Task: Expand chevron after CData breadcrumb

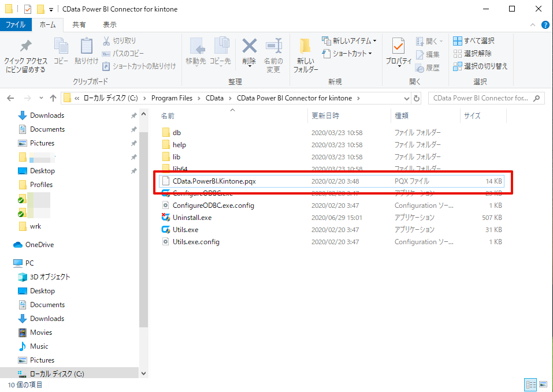Action: pyautogui.click(x=230, y=98)
